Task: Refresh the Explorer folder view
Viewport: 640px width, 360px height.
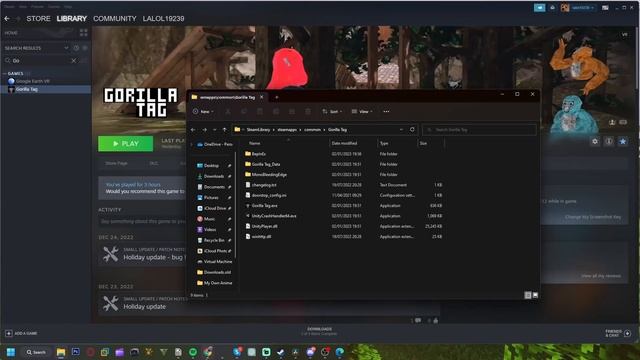Action: (412, 130)
